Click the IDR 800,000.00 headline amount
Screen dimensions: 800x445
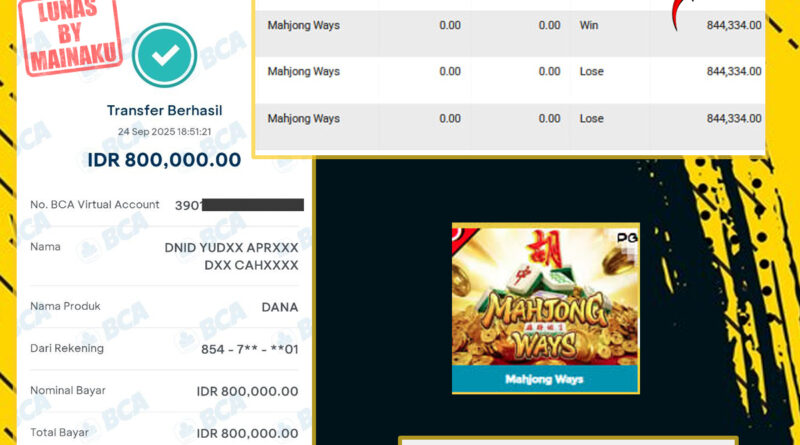(x=164, y=160)
